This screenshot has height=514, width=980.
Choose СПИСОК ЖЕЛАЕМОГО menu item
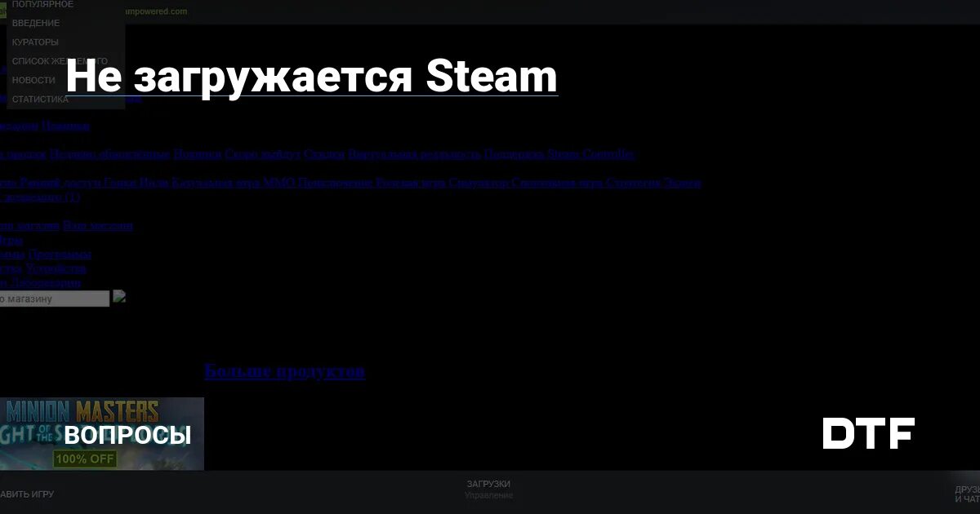tap(60, 61)
